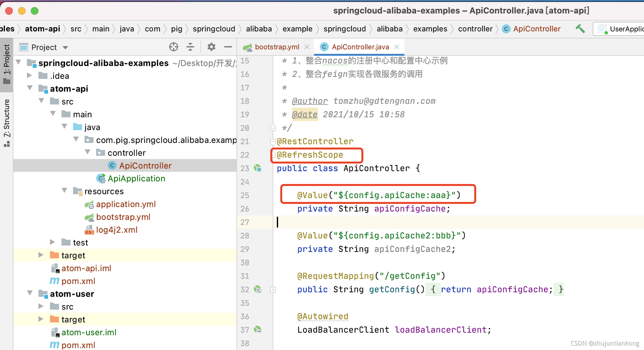This screenshot has width=644, height=350.
Task: Close the ApiController.java tab
Action: point(397,47)
